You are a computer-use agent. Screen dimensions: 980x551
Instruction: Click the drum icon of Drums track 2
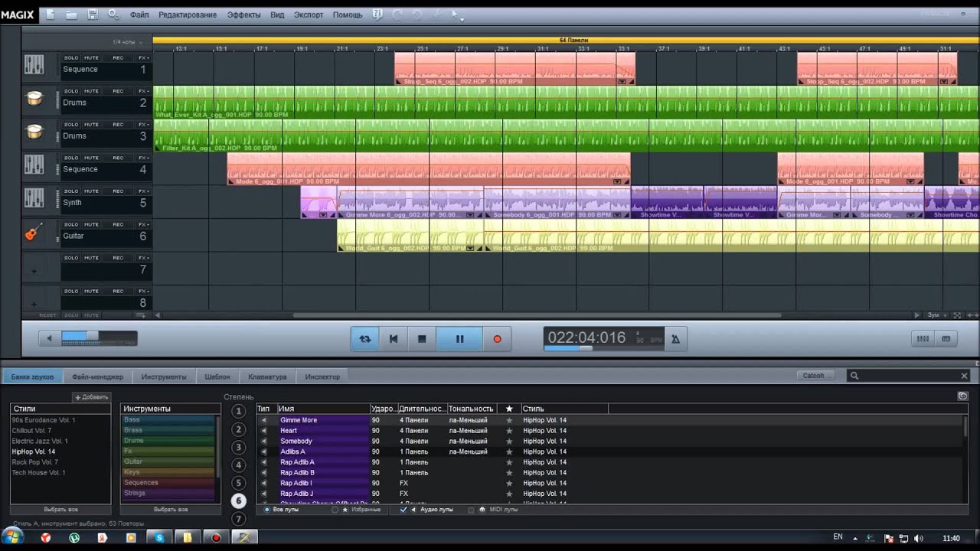(34, 99)
